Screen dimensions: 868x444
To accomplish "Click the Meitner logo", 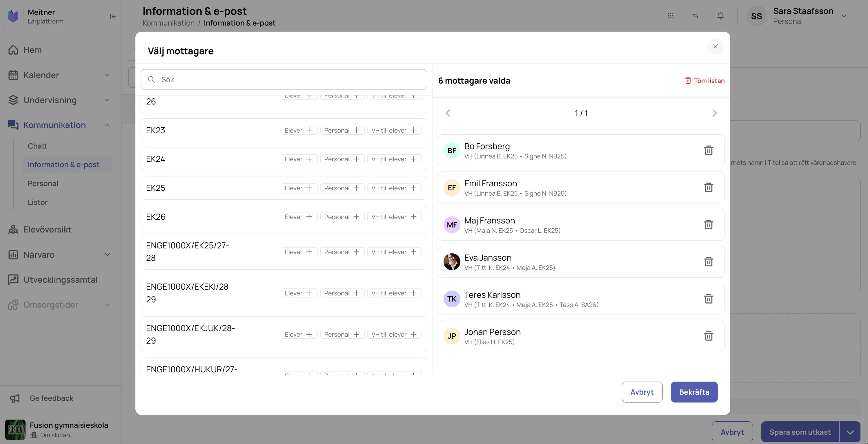I will tap(13, 16).
